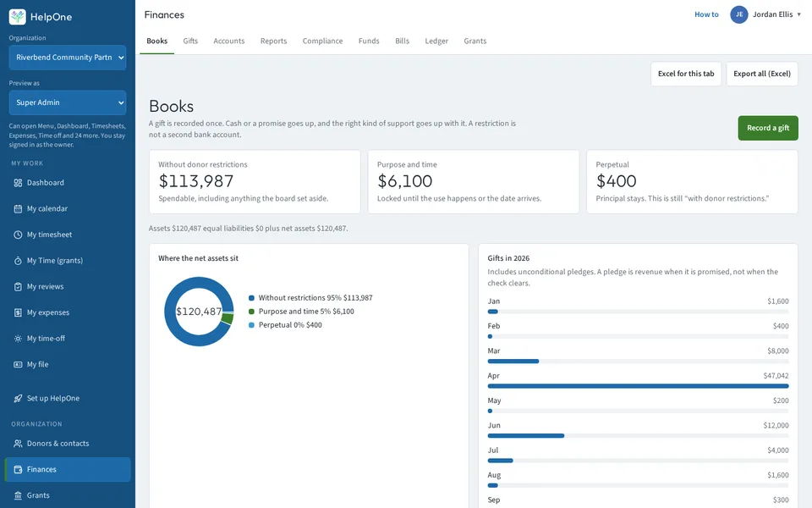This screenshot has width=812, height=508.
Task: Click the Set up HelpOne rocket icon
Action: click(x=18, y=399)
